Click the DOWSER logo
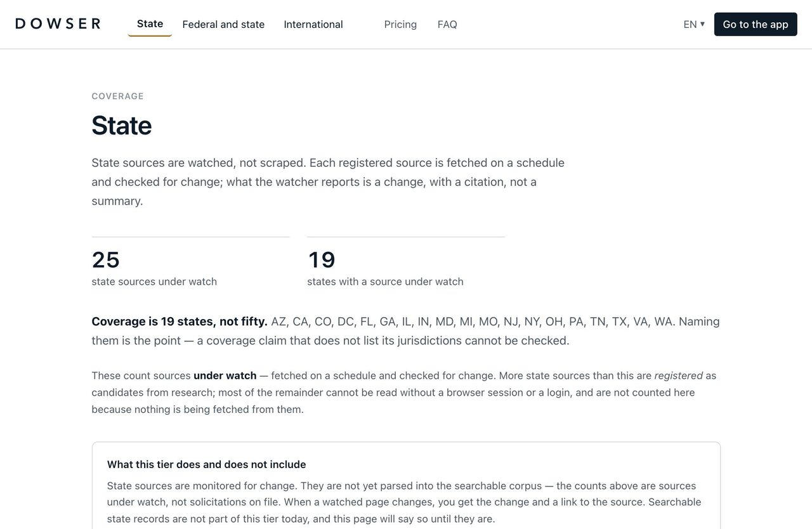The width and height of the screenshot is (812, 529). click(x=58, y=23)
